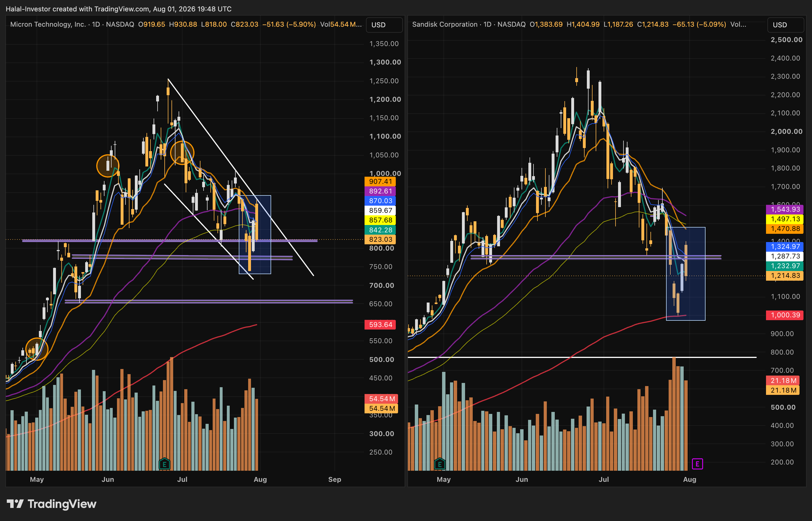
Task: Click the Sandisk change −65.13 (−5.09%)
Action: (700, 24)
